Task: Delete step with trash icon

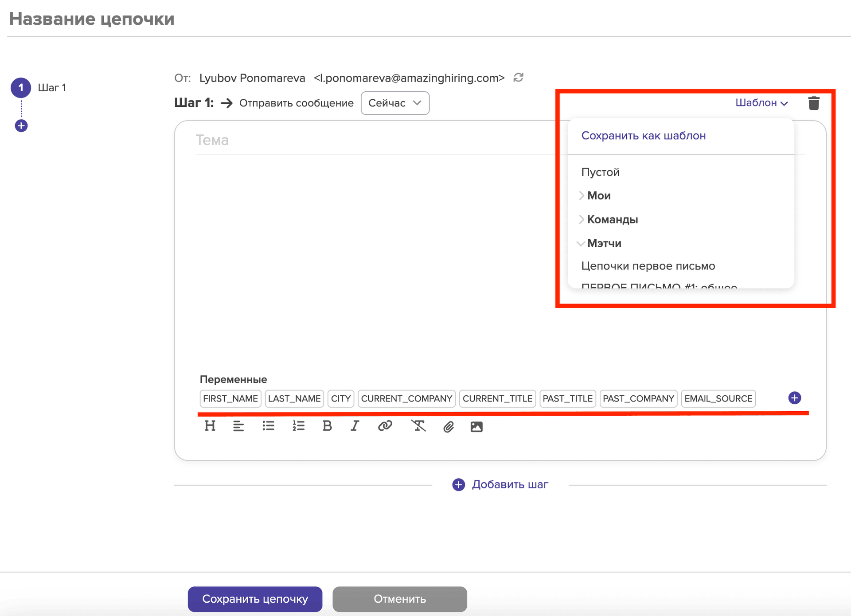Action: point(814,103)
